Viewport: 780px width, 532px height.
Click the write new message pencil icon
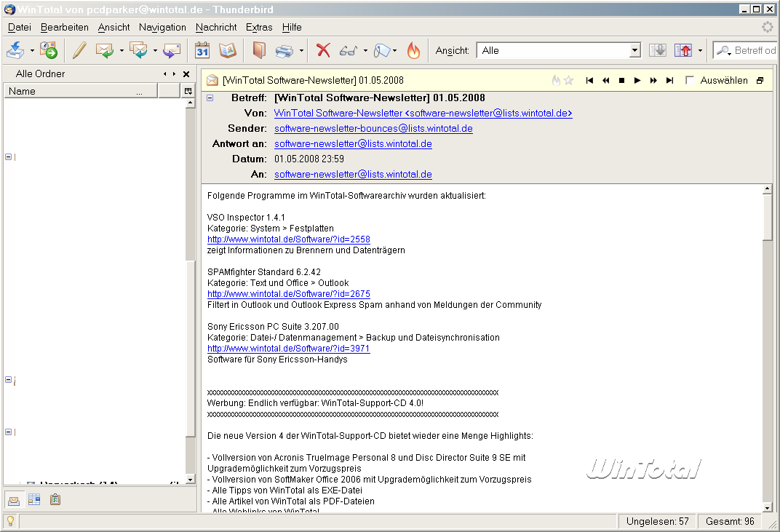(79, 50)
